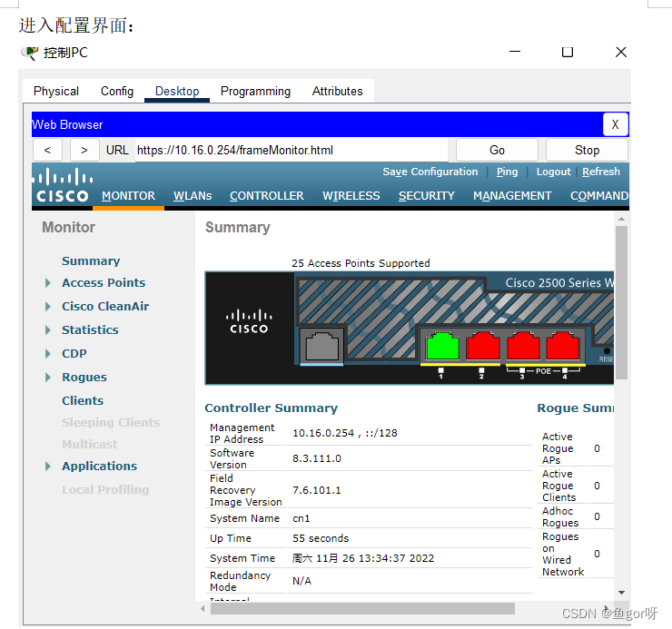
Task: Click the Controller Summary heading
Action: [x=271, y=408]
